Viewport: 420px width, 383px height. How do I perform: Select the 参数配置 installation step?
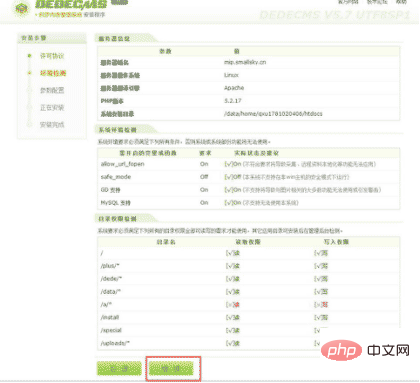(52, 90)
